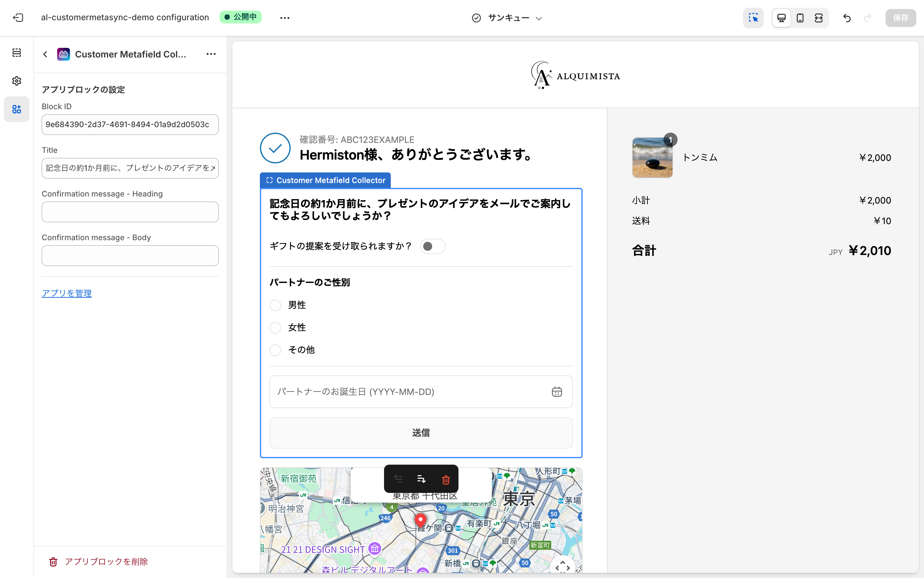The width and height of the screenshot is (924, 578).
Task: Click the アプリブロックの設定 heading
Action: pyautogui.click(x=83, y=90)
